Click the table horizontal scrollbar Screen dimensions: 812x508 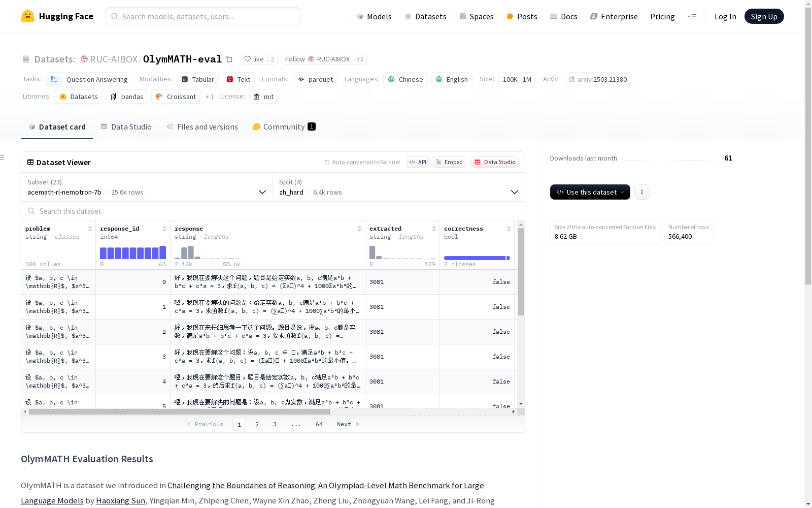(180, 411)
